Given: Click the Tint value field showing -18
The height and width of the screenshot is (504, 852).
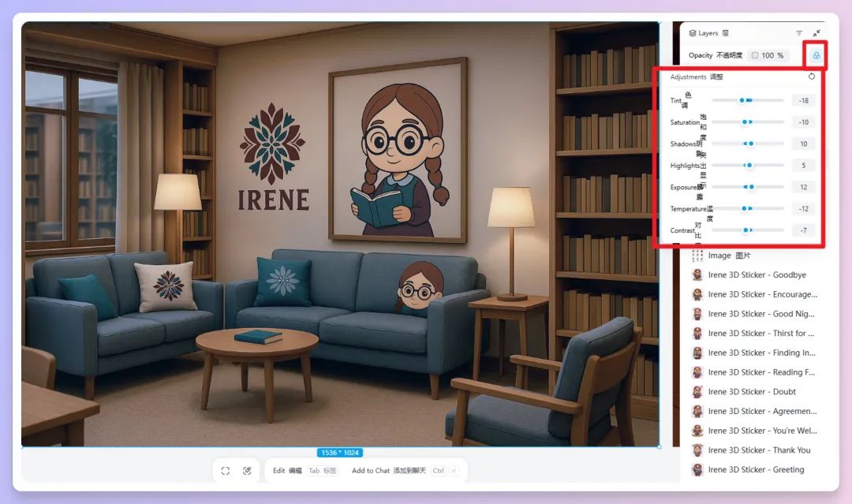Looking at the screenshot, I should 804,100.
